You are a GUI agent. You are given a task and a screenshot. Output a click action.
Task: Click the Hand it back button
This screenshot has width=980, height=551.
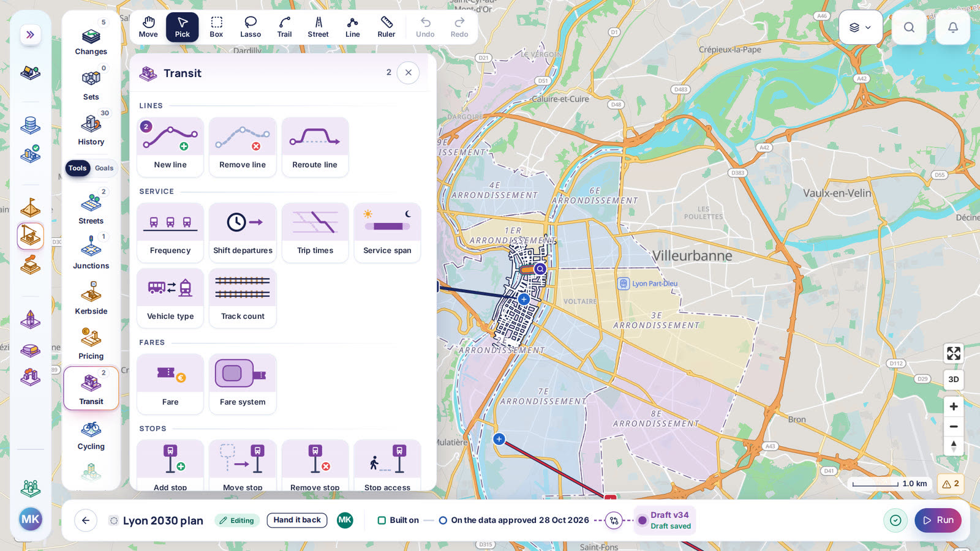click(x=297, y=520)
